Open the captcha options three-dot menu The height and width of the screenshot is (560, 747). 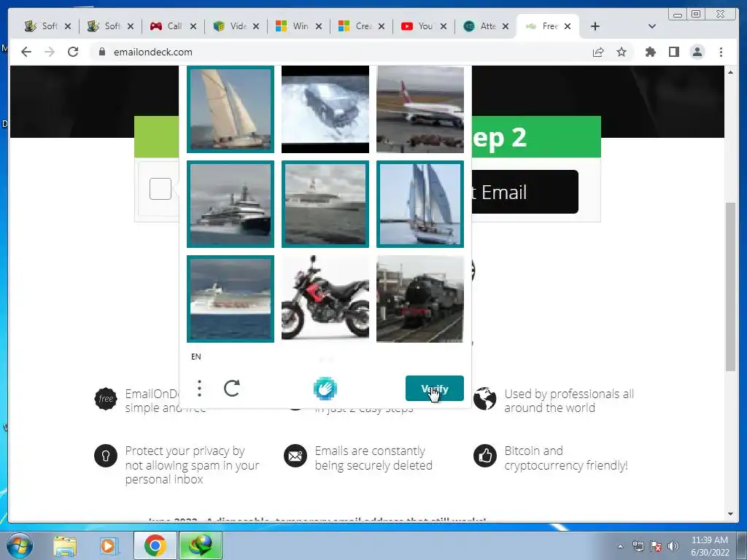click(200, 388)
